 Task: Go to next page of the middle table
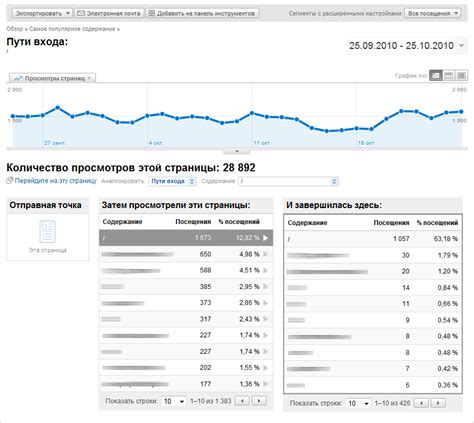(x=259, y=401)
